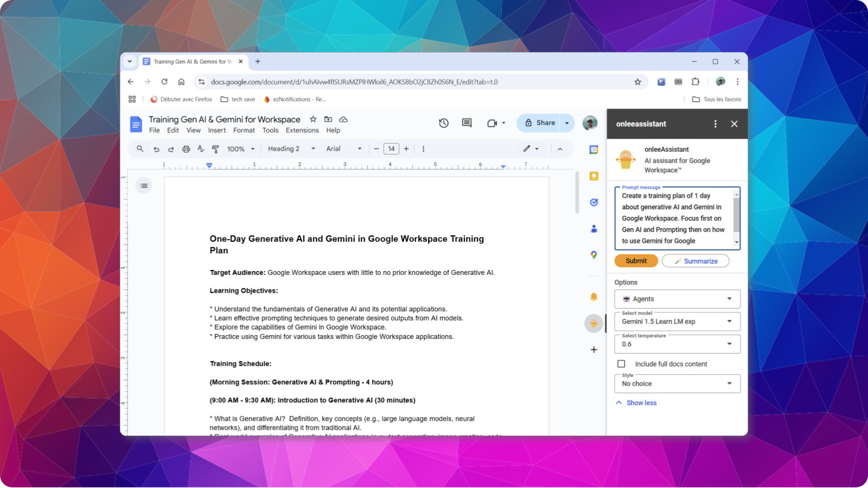Screen dimensions: 868x488
Task: Click the Submit button
Action: coord(636,261)
